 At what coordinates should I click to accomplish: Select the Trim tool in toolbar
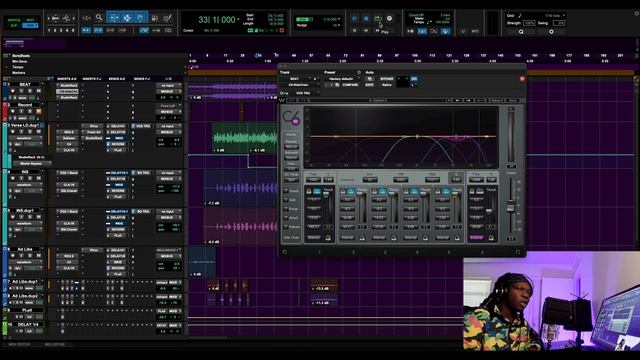click(114, 18)
